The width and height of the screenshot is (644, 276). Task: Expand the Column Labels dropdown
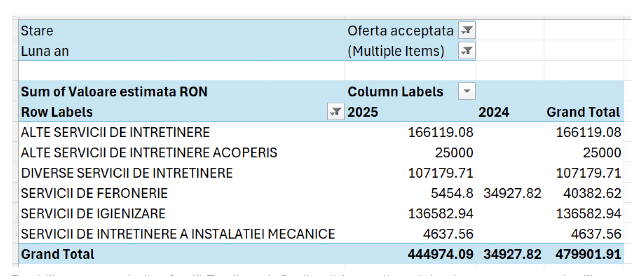click(467, 92)
